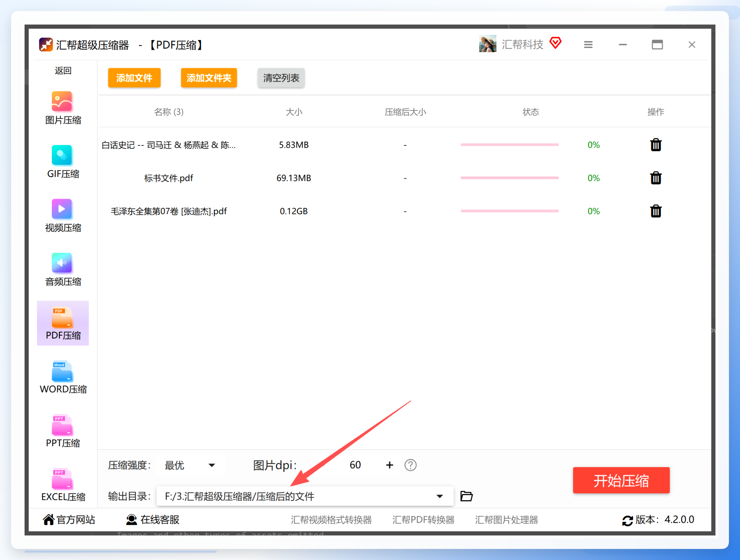Select the 白话史记 file row name

coord(168,145)
